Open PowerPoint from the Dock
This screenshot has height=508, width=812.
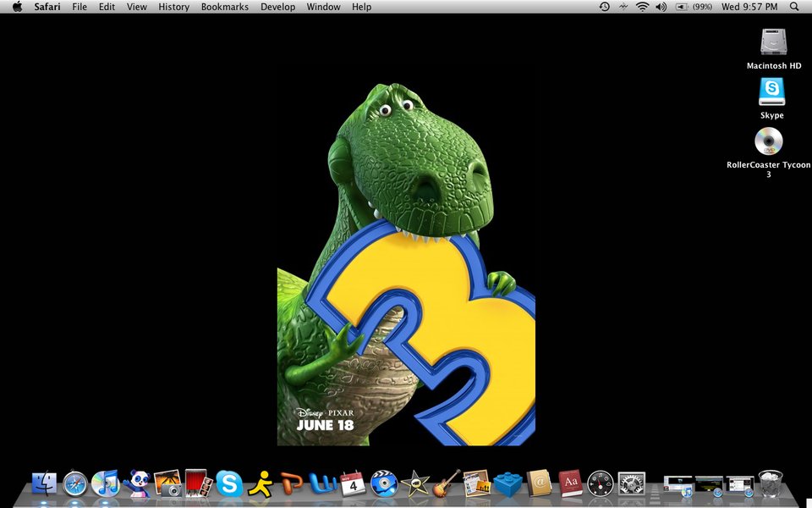click(291, 483)
